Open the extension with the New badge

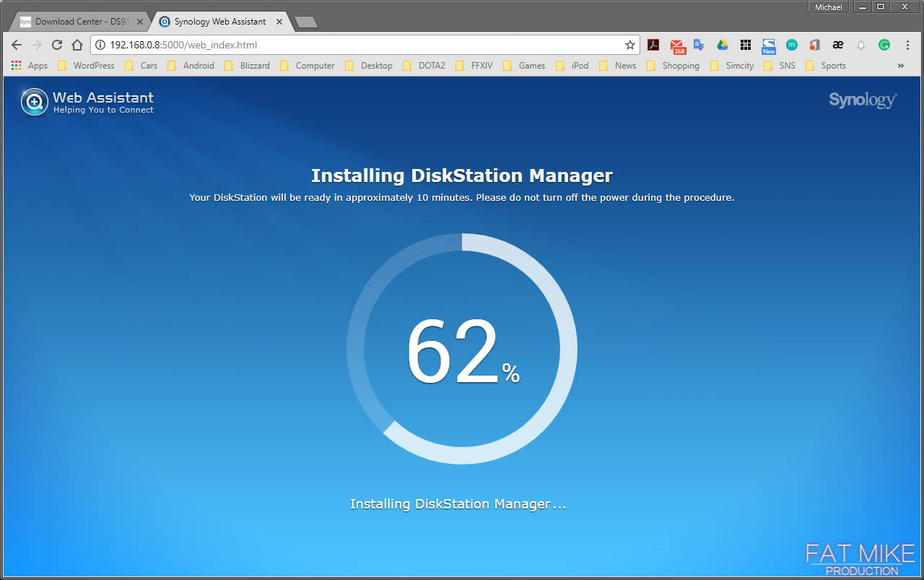tap(769, 46)
